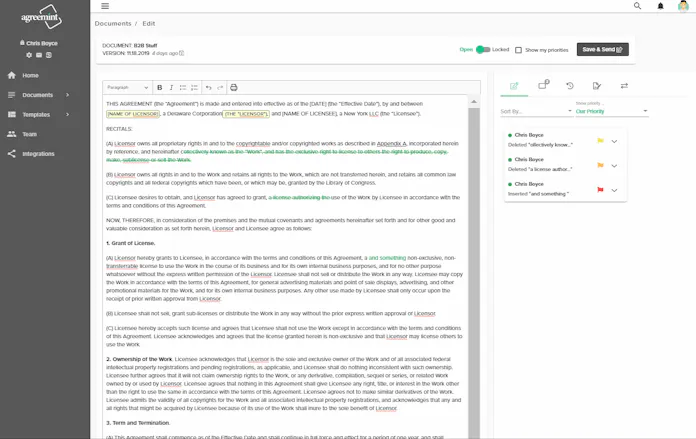Click the struck-through 'a license authorizing the' text
Screen dimensions: 696x439
tap(299, 197)
